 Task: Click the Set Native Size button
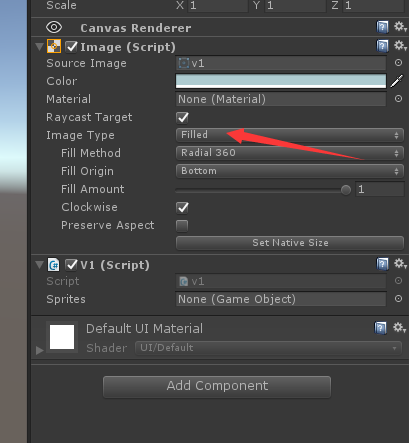point(290,243)
